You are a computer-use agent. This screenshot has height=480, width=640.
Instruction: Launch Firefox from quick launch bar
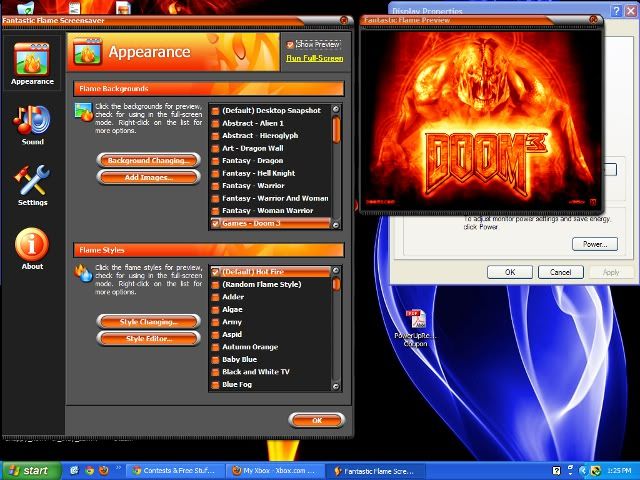click(x=104, y=471)
